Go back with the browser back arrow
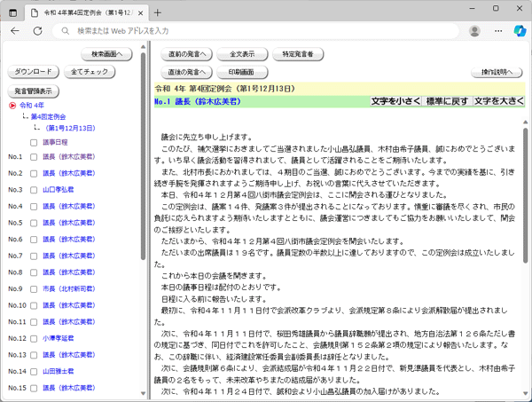The height and width of the screenshot is (402, 532). pos(15,31)
